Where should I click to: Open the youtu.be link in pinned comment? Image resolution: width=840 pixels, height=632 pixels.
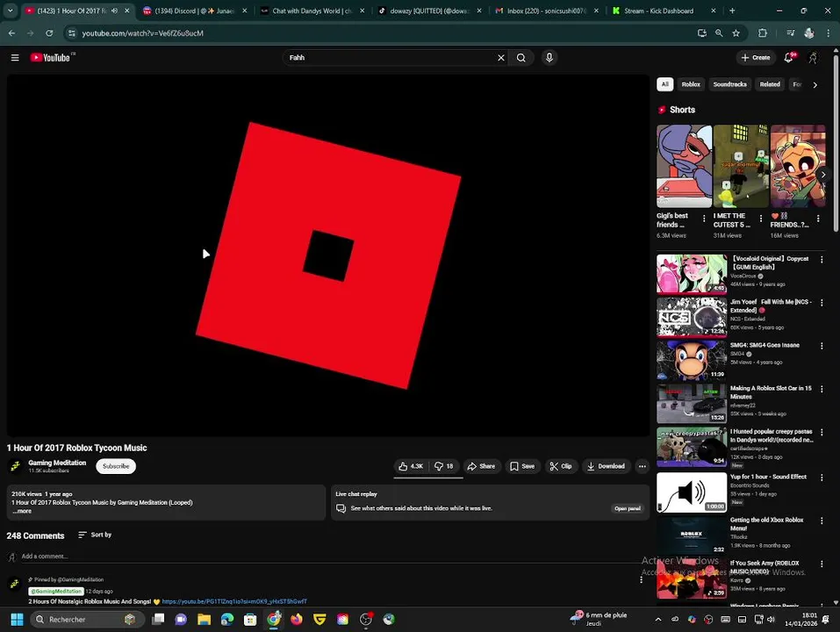click(x=234, y=601)
